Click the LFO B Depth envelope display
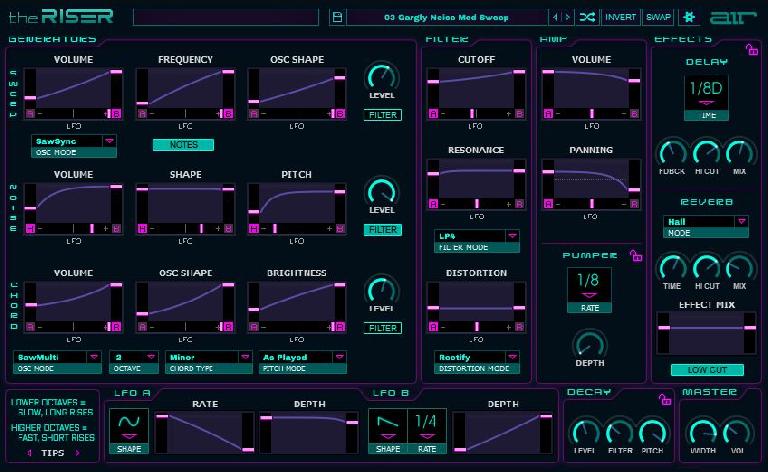This screenshot has width=768, height=472. point(503,433)
